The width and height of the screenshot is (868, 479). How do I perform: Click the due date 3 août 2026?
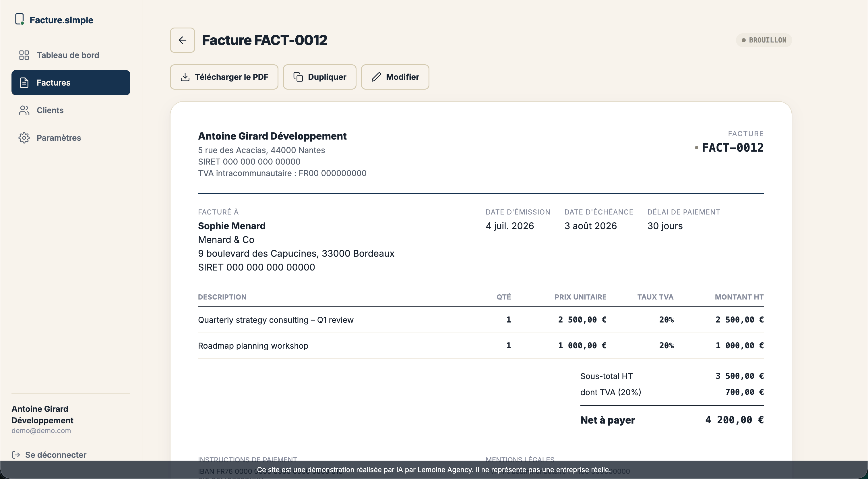click(591, 226)
